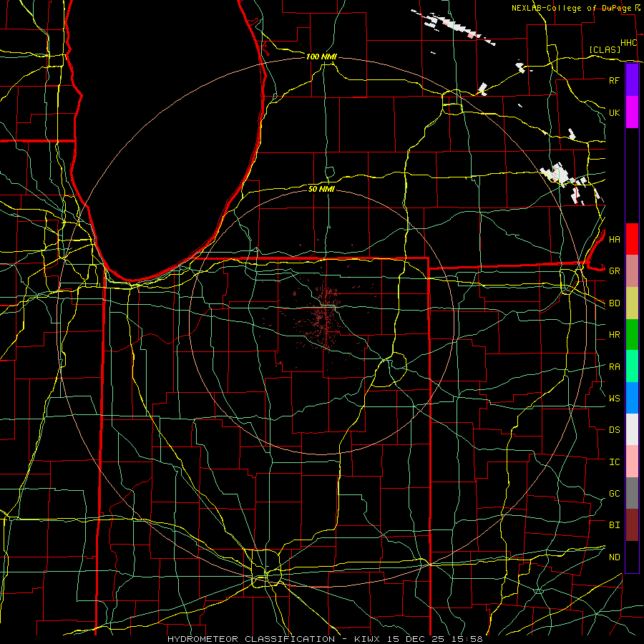Viewport: 644px width, 644px height.
Task: Click the ND black legend swatch
Action: pyautogui.click(x=632, y=557)
